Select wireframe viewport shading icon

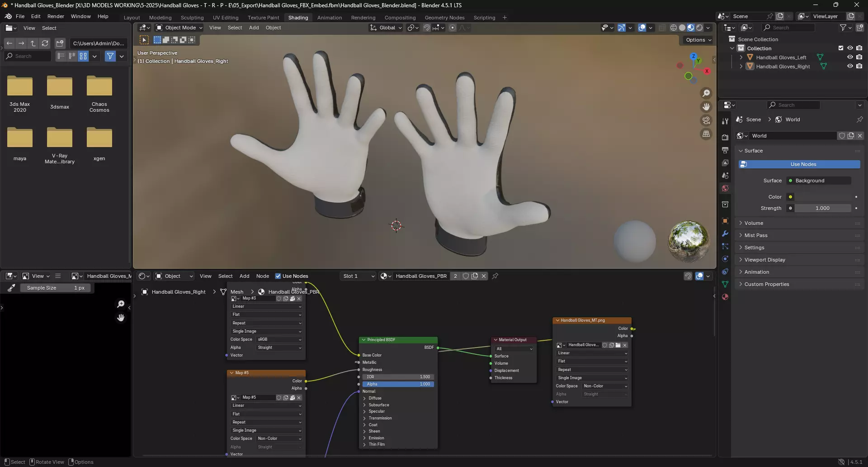[x=673, y=28]
